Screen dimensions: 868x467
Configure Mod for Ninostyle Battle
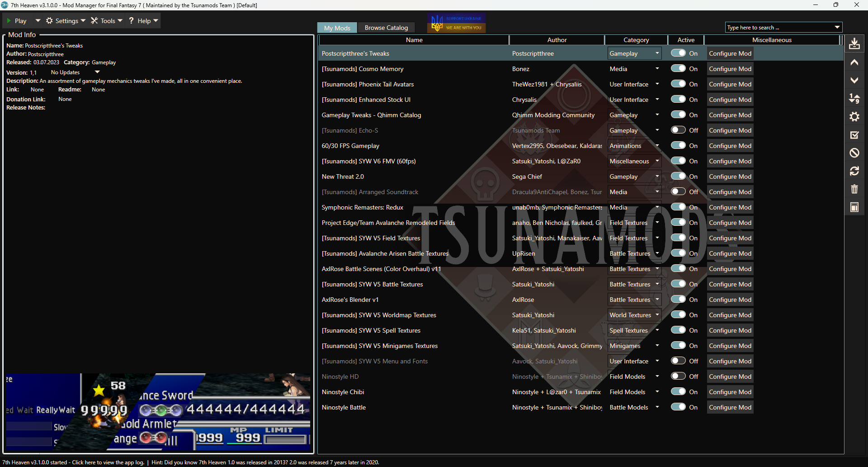[730, 407]
